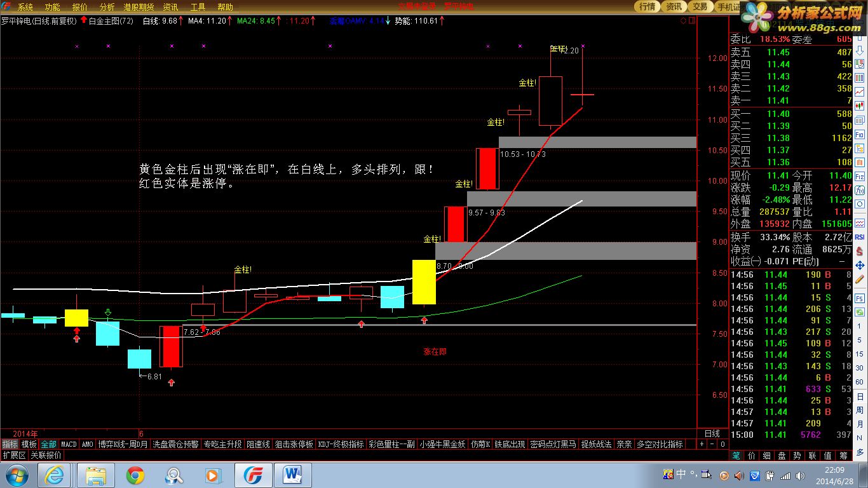Open the 港股期货 menu
The width and height of the screenshot is (868, 488).
point(139,7)
